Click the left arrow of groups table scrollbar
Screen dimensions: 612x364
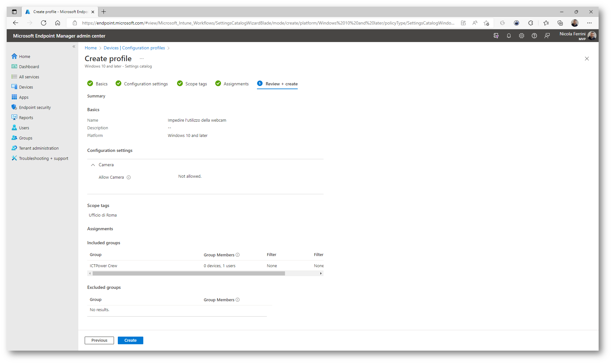point(90,273)
